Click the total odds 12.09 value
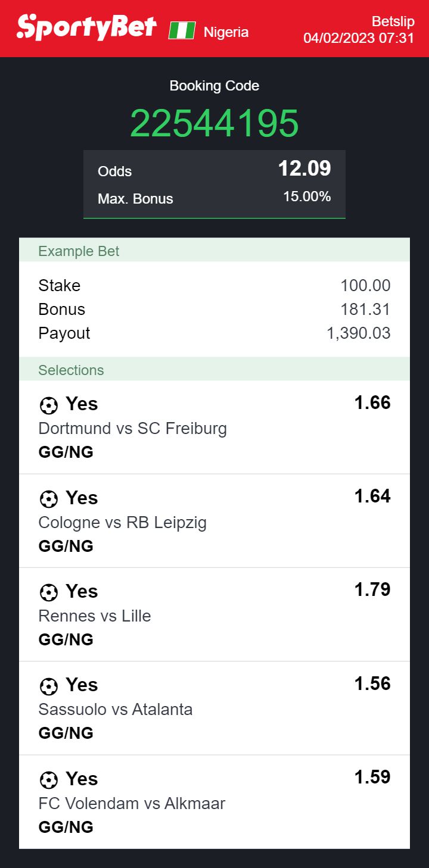The width and height of the screenshot is (429, 868). pyautogui.click(x=304, y=169)
